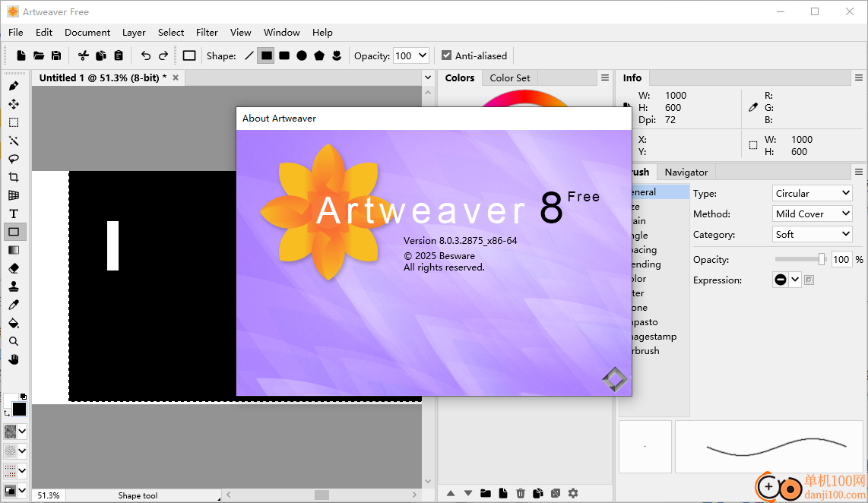Choose the ellipse shape option
The width and height of the screenshot is (868, 503).
[x=302, y=55]
